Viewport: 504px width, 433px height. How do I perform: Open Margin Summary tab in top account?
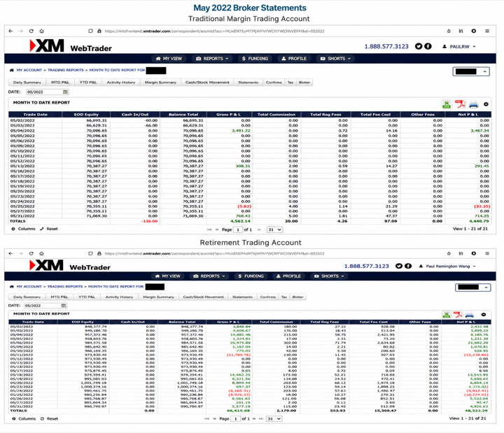(160, 83)
